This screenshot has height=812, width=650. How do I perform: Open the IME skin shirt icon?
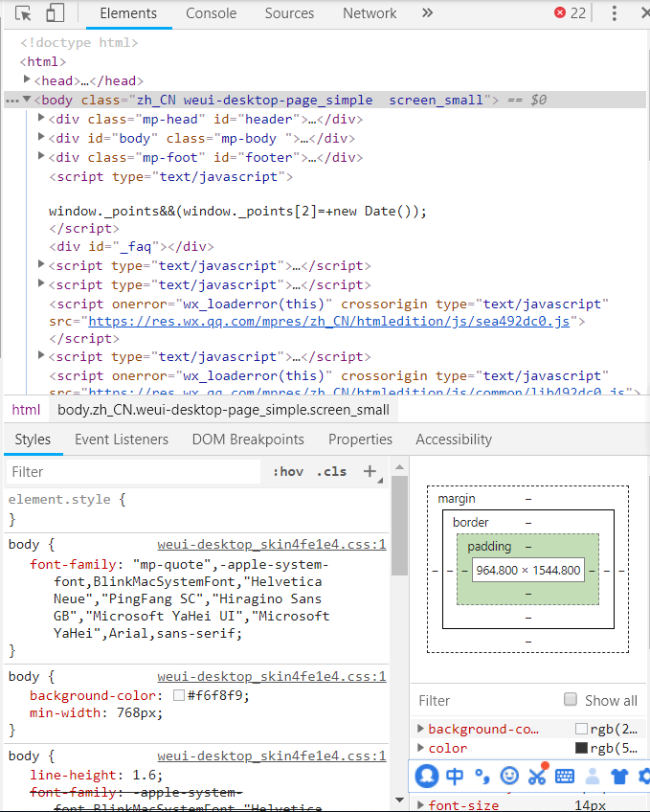pos(619,777)
